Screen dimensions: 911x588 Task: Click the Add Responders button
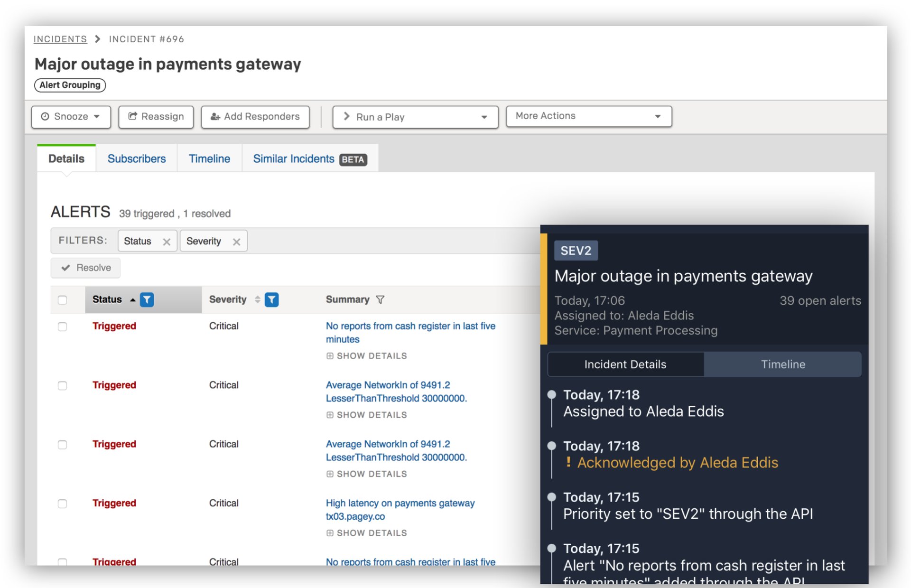[255, 117]
